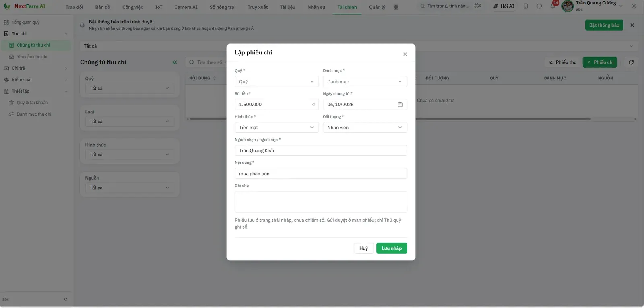Open the Nguồn filter dropdown
The image size is (644, 308).
(x=130, y=188)
